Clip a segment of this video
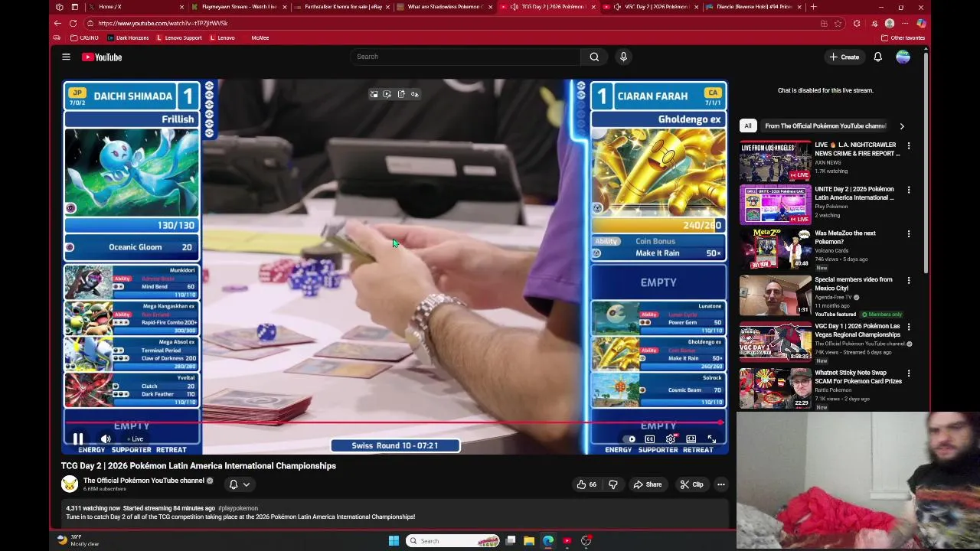Screen dimensions: 980x551 click(691, 484)
